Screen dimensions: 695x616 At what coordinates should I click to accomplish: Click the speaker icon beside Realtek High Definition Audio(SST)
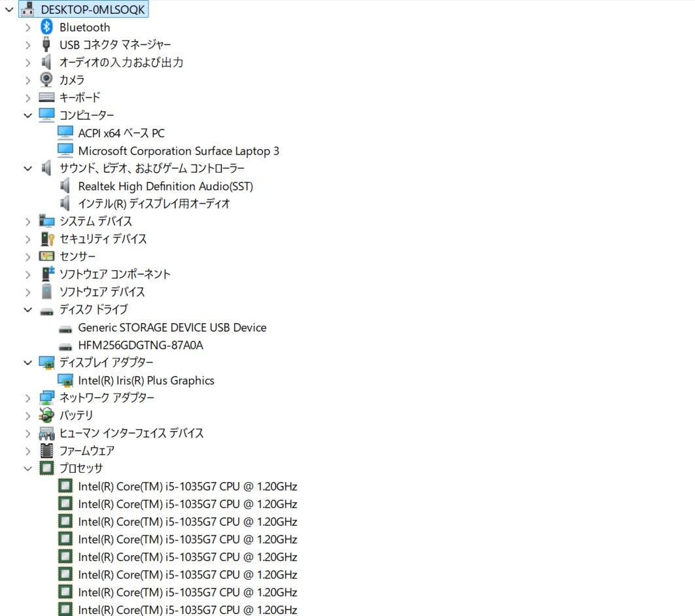[x=65, y=186]
